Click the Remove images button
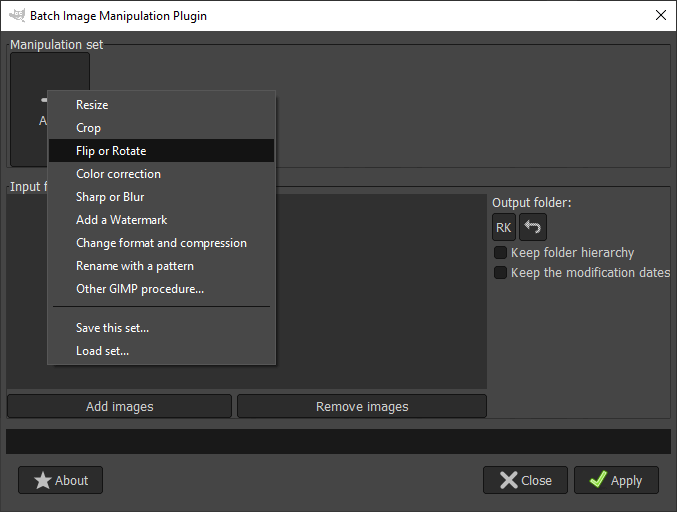 pos(362,406)
